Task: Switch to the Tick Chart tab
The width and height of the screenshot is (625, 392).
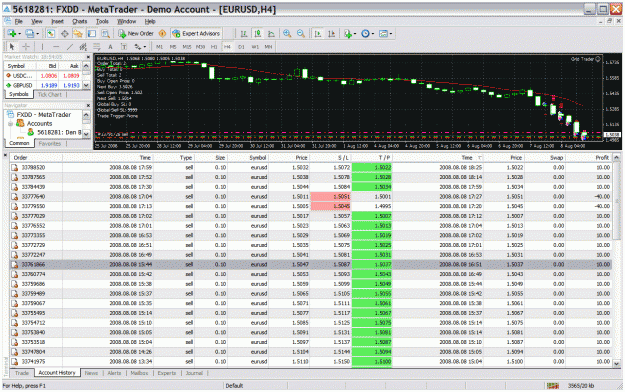Action: [x=50, y=95]
